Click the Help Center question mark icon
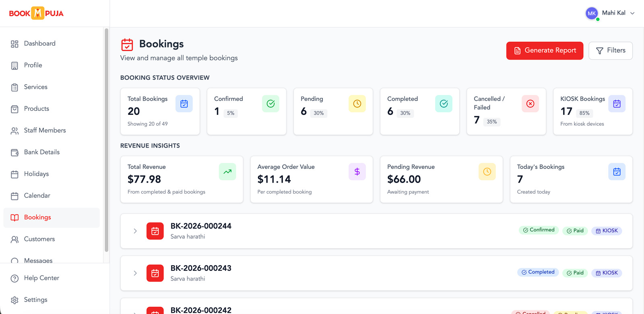This screenshot has height=314, width=644. pos(14,278)
